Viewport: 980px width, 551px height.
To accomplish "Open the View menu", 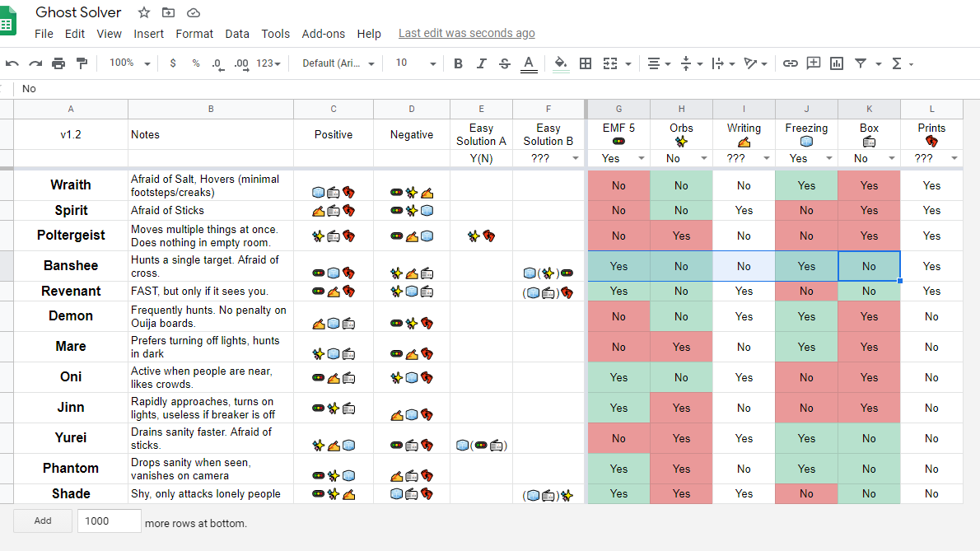I will (x=109, y=34).
